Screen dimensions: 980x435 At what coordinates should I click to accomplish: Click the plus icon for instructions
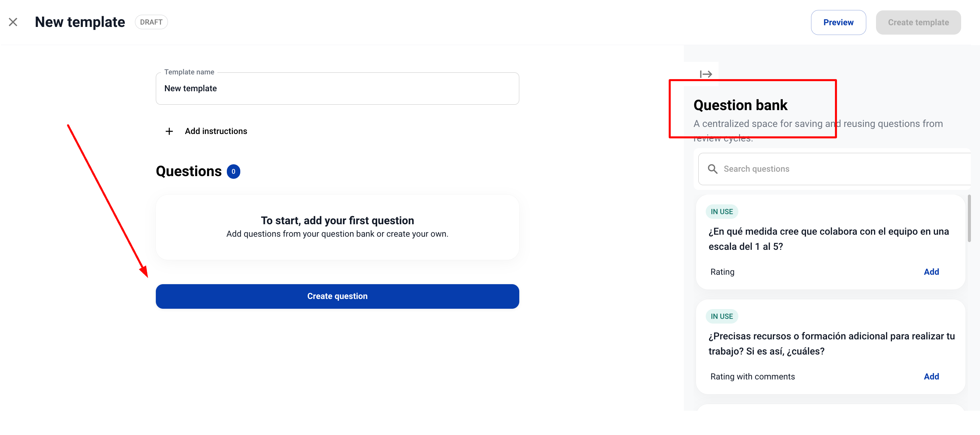169,131
